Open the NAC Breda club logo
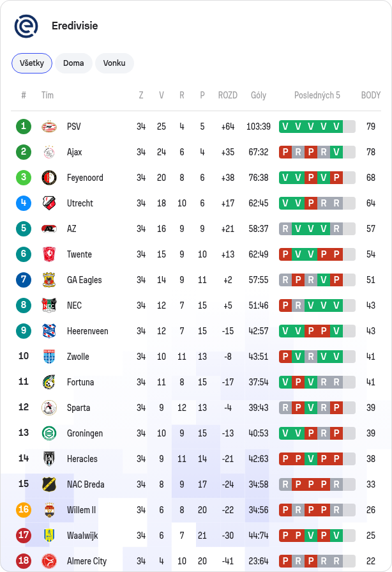 coord(49,484)
